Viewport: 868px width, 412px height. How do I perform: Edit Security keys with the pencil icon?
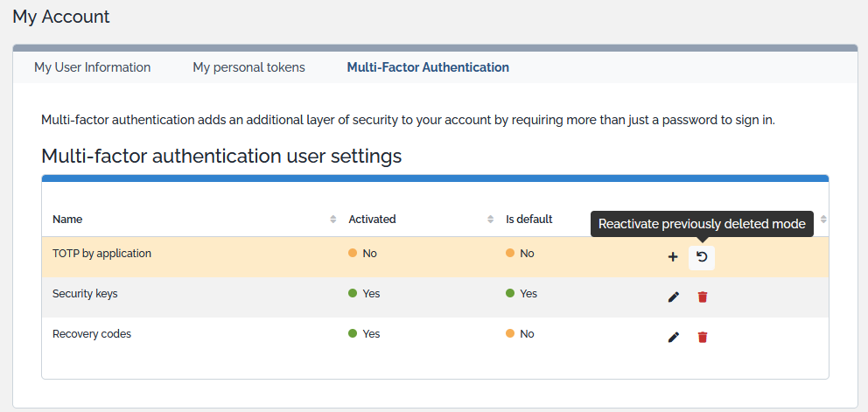coord(673,297)
